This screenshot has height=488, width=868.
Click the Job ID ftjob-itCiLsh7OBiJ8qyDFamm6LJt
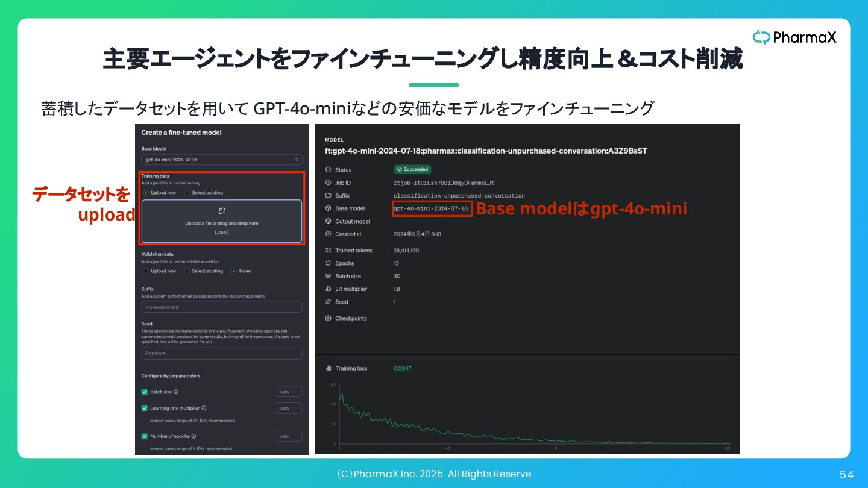pyautogui.click(x=444, y=183)
